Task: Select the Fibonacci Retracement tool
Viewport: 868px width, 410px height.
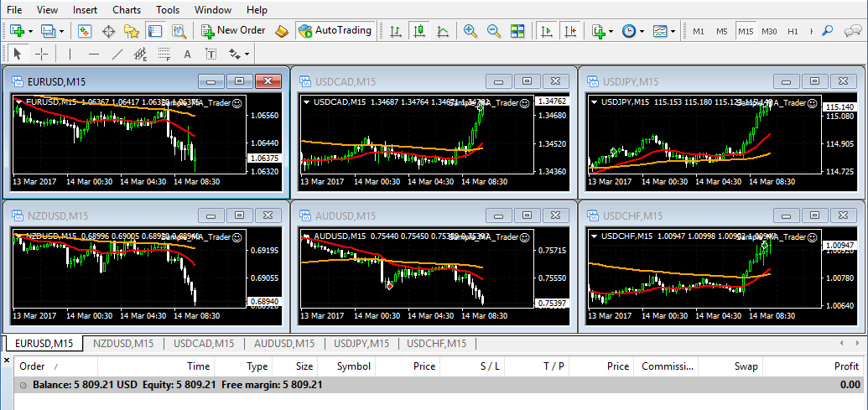Action: point(164,54)
